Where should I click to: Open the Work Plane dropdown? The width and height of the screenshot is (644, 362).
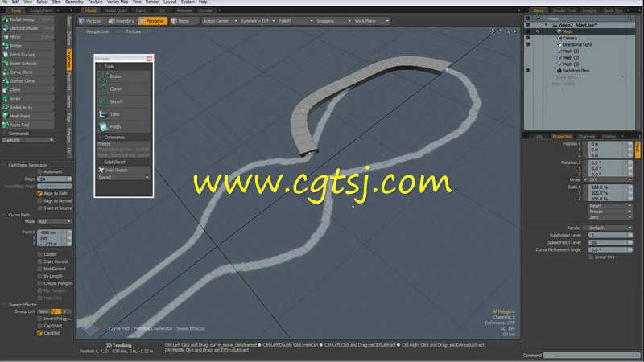(371, 21)
